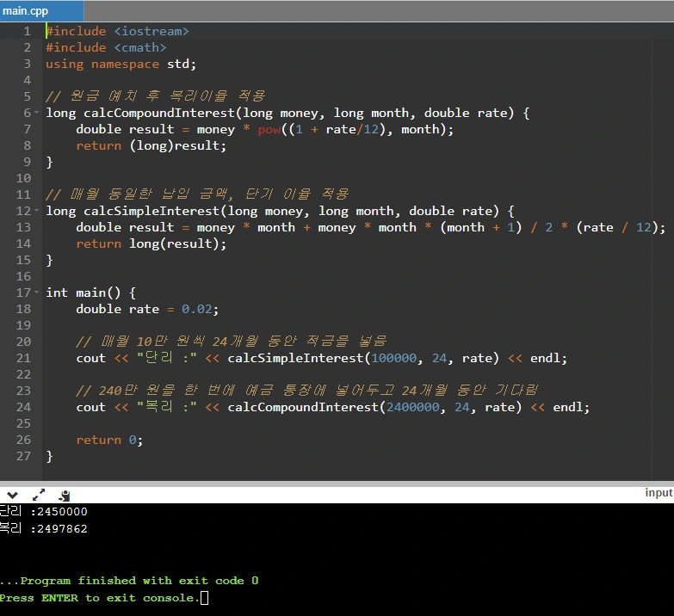Click the '#include <cmath>' line
The height and width of the screenshot is (616, 674).
pyautogui.click(x=106, y=47)
